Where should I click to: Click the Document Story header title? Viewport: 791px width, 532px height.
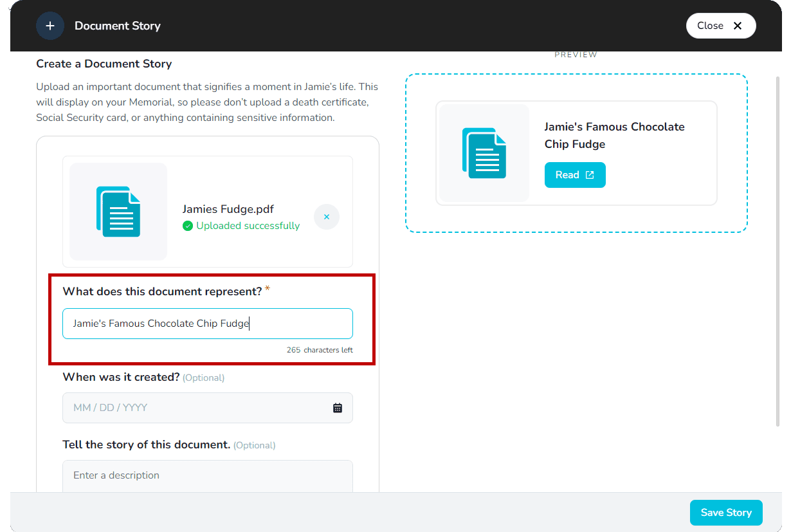click(118, 26)
